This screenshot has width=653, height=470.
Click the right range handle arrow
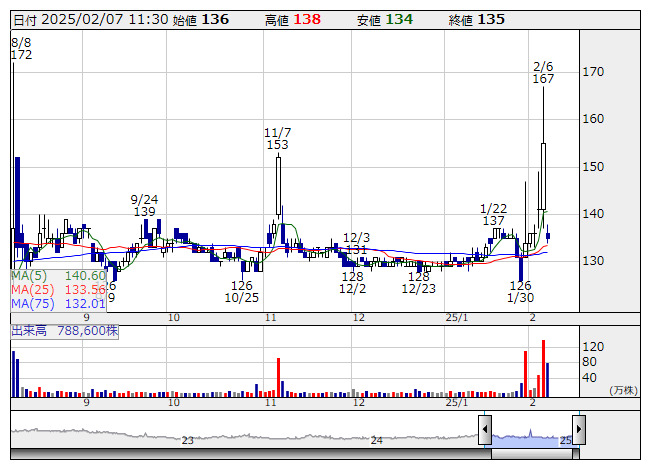coord(579,430)
